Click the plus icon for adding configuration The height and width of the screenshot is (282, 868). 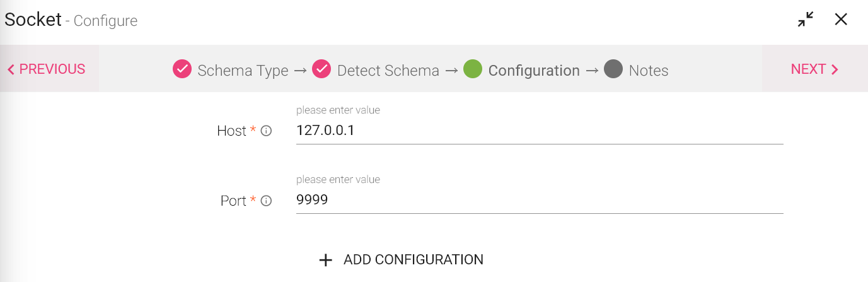[x=325, y=260]
